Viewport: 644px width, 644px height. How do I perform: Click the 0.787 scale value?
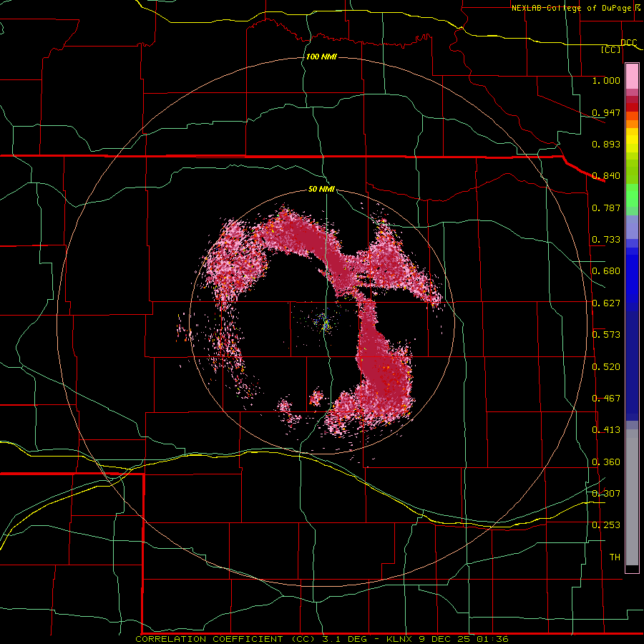(606, 208)
